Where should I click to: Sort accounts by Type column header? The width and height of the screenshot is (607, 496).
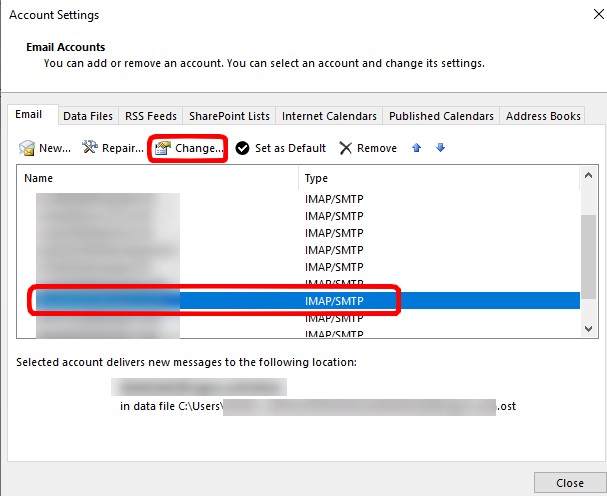click(438, 178)
